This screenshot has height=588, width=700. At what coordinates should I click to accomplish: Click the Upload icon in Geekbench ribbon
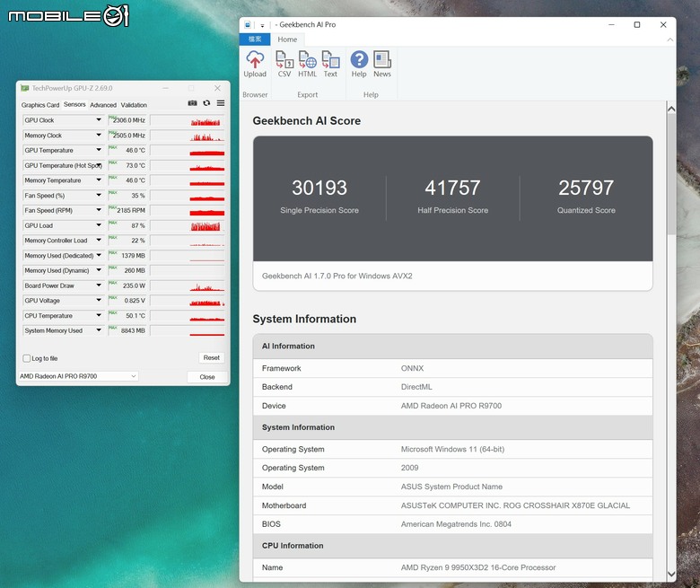pos(255,65)
